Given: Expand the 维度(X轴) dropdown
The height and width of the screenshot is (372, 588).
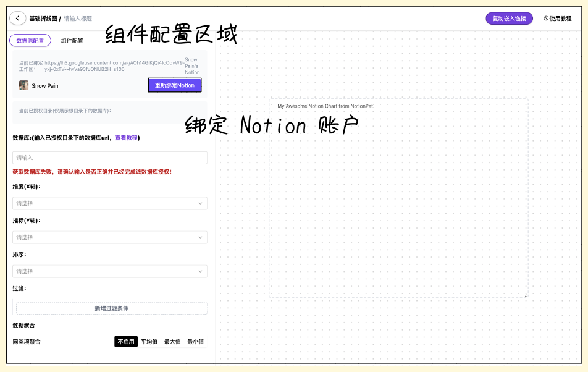Looking at the screenshot, I should (110, 203).
